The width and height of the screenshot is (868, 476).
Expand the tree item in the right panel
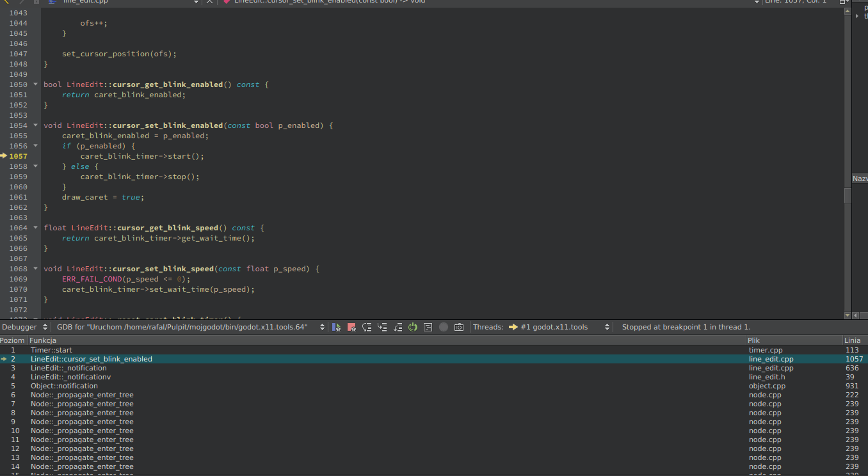click(857, 15)
